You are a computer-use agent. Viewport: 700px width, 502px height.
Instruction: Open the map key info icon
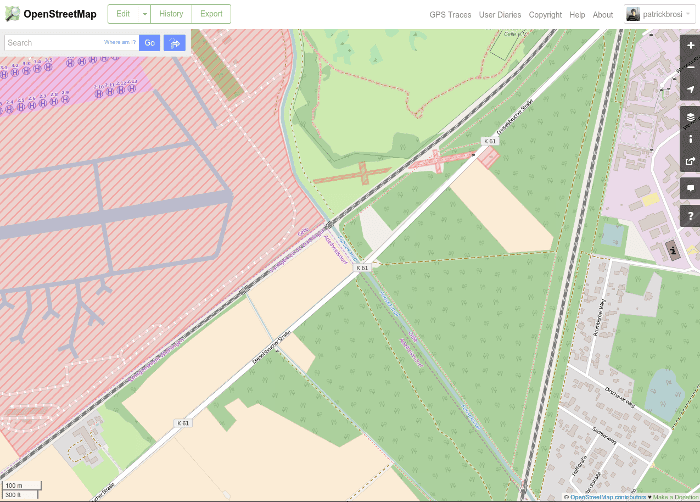[690, 139]
